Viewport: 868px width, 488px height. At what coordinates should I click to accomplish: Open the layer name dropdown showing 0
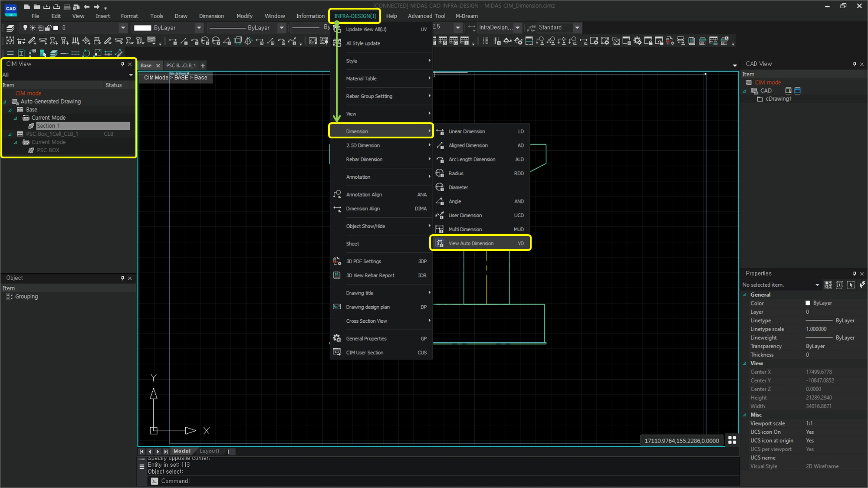123,28
